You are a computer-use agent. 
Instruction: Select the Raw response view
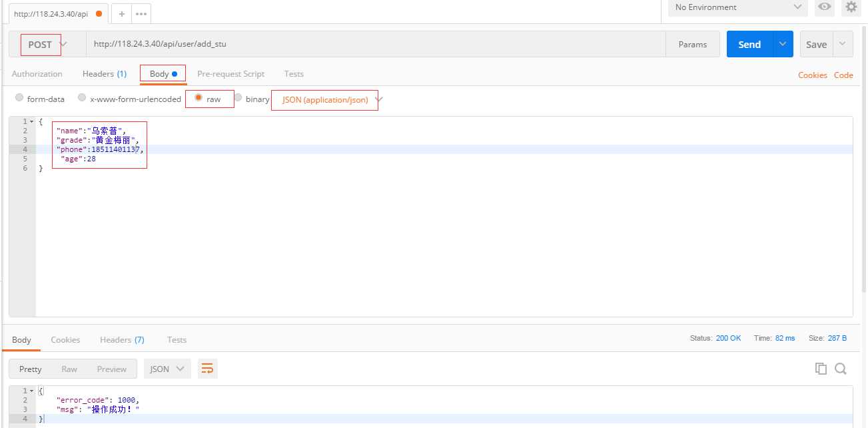tap(69, 369)
